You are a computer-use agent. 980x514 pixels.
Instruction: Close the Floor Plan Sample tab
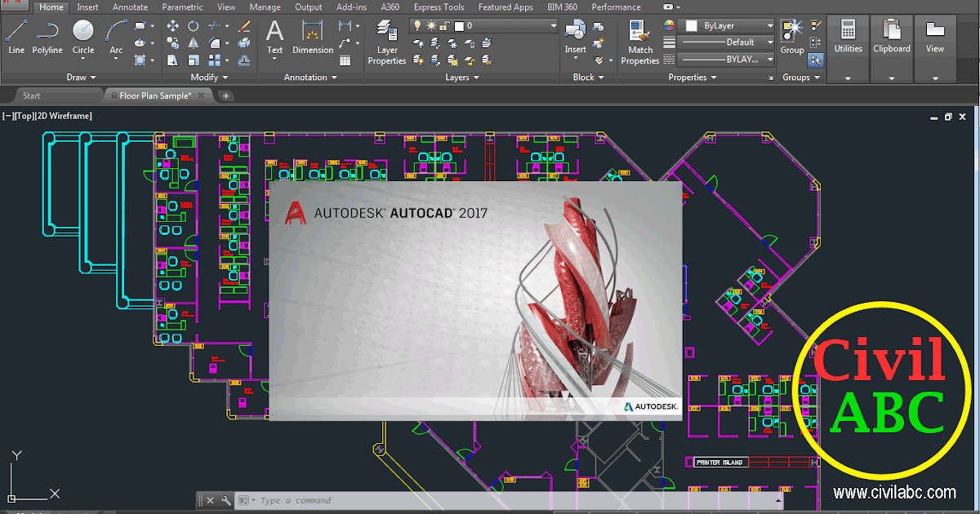(202, 95)
